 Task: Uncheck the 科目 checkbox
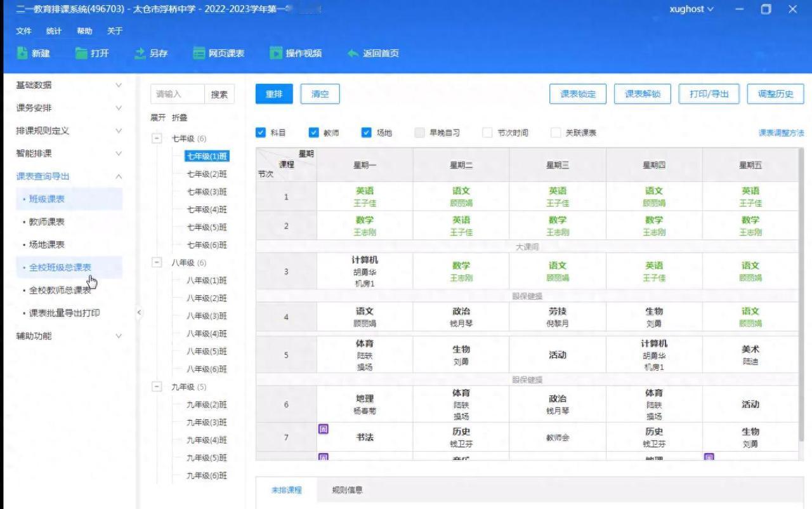click(260, 133)
